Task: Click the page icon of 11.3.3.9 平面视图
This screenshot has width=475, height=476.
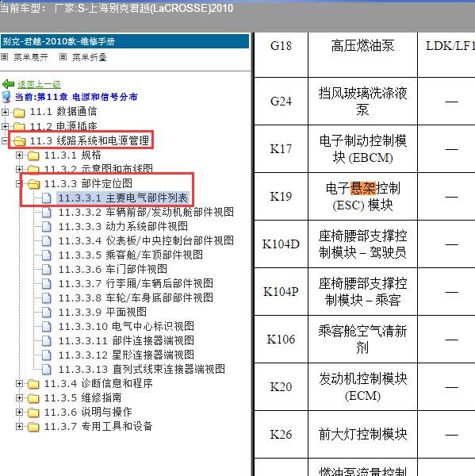Action: [46, 312]
